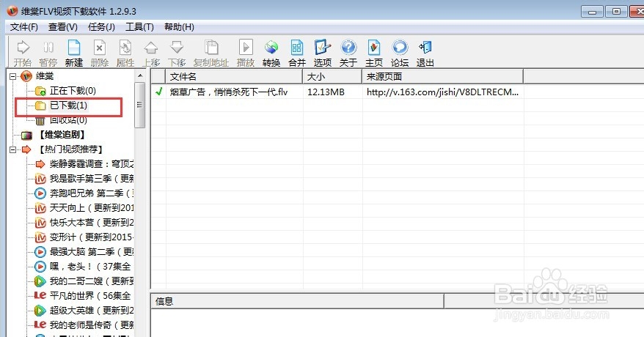
Task: Click the 删除 (delete) toolbar icon
Action: pyautogui.click(x=100, y=53)
